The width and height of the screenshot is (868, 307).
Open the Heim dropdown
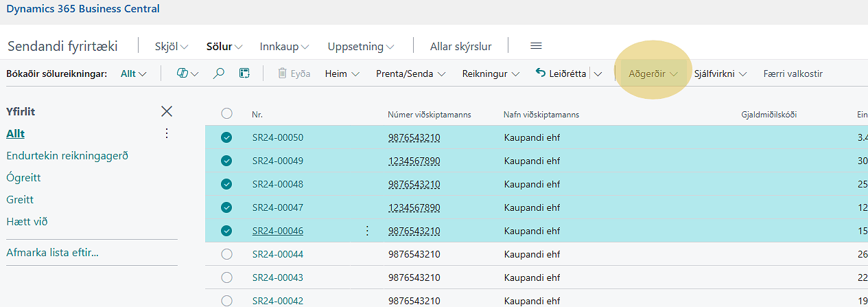[x=342, y=73]
